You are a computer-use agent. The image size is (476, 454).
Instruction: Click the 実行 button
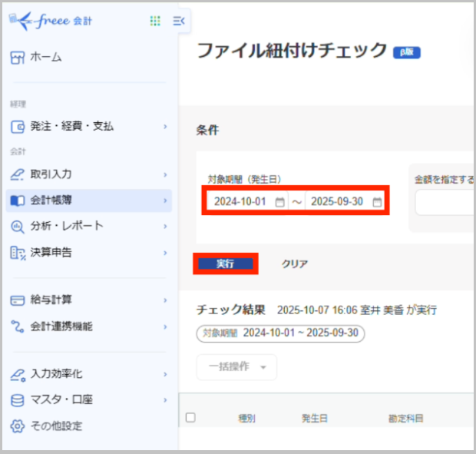coord(226,263)
